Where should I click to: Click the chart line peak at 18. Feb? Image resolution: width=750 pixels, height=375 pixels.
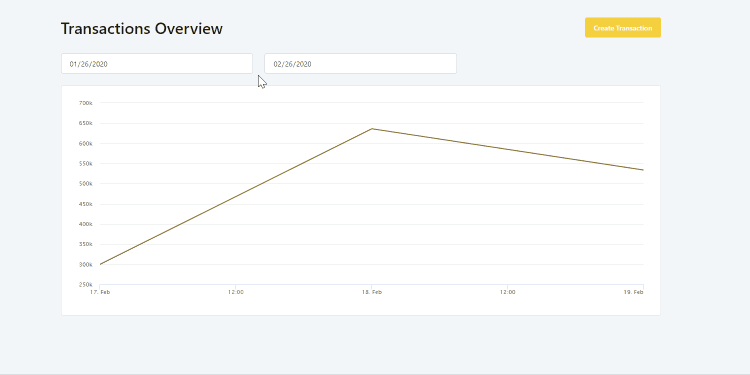372,129
